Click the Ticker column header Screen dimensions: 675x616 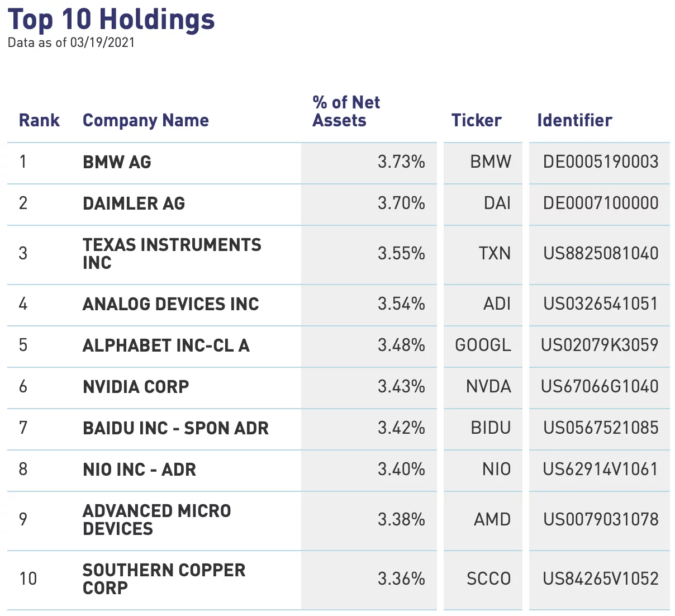(476, 120)
